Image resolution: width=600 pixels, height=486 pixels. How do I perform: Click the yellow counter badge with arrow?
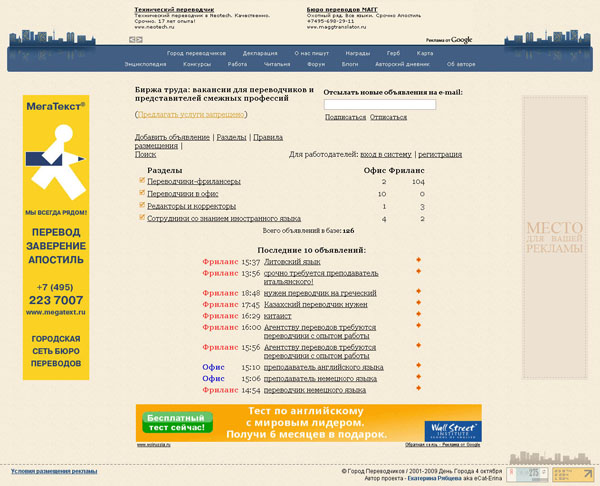pyautogui.click(x=573, y=475)
